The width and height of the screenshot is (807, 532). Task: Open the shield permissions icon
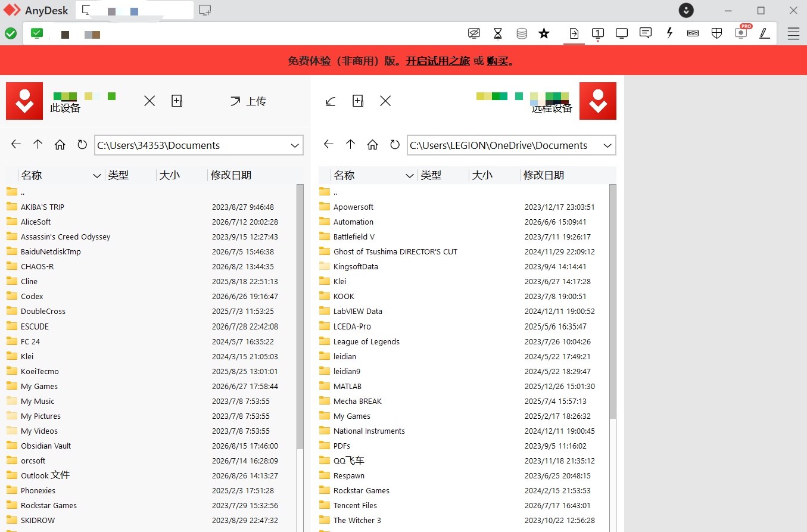click(x=717, y=33)
